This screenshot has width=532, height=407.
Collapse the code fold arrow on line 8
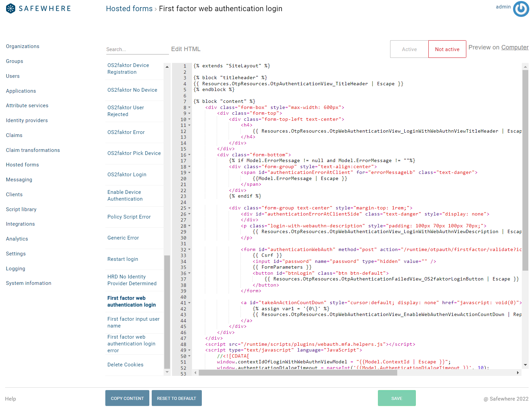189,108
